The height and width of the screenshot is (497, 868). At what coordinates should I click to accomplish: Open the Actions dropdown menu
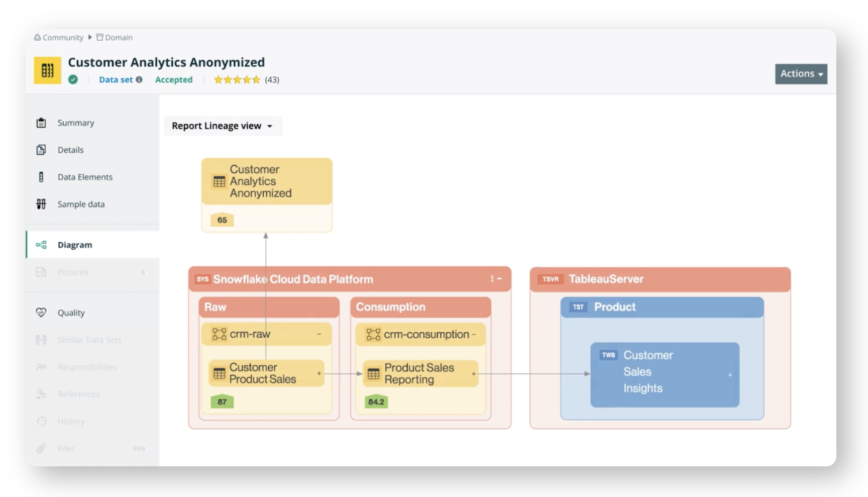click(801, 74)
